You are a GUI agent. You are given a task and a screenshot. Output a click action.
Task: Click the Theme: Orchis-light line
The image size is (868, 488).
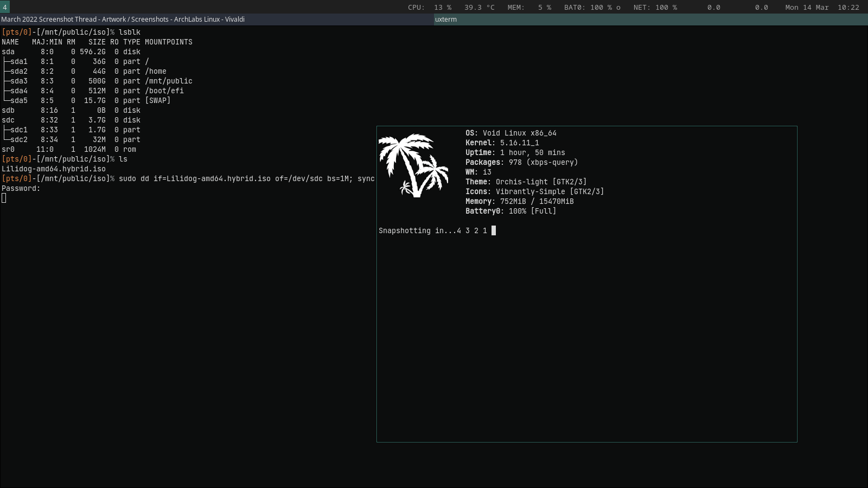pos(526,182)
